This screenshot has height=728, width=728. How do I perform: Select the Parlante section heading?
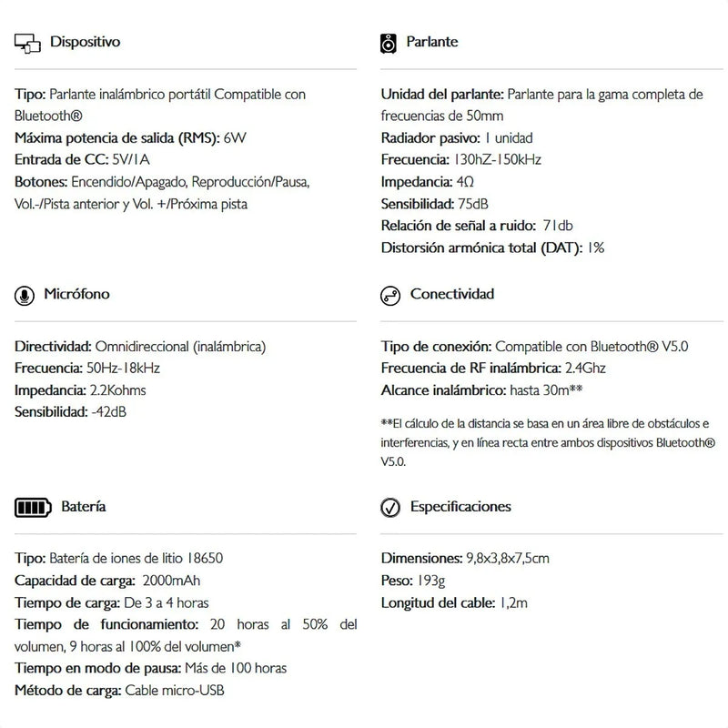pyautogui.click(x=434, y=42)
